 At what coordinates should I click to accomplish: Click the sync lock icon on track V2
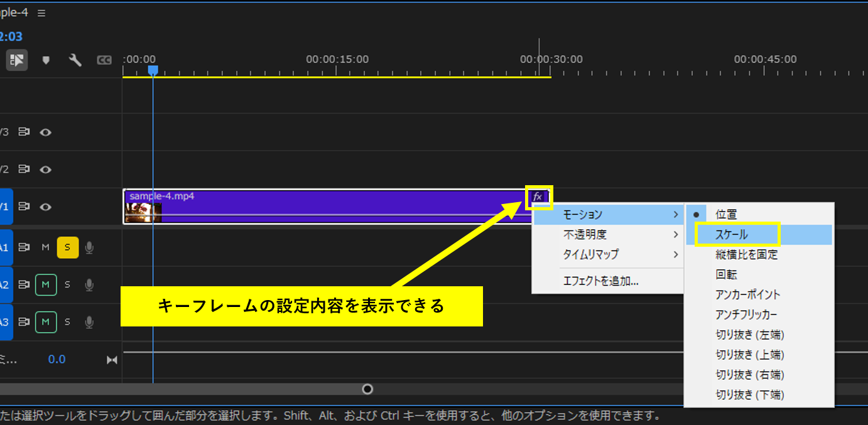(x=23, y=169)
